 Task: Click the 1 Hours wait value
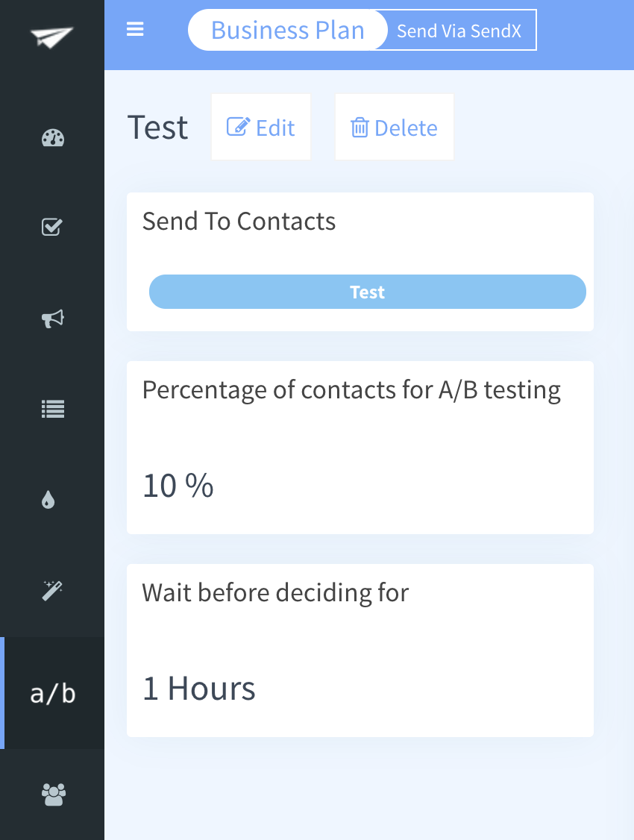point(198,689)
